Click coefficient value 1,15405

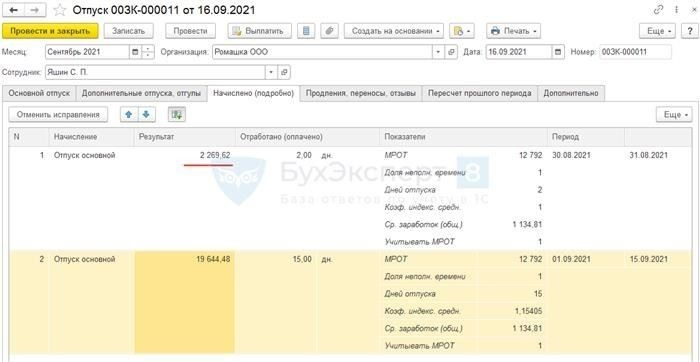point(529,311)
